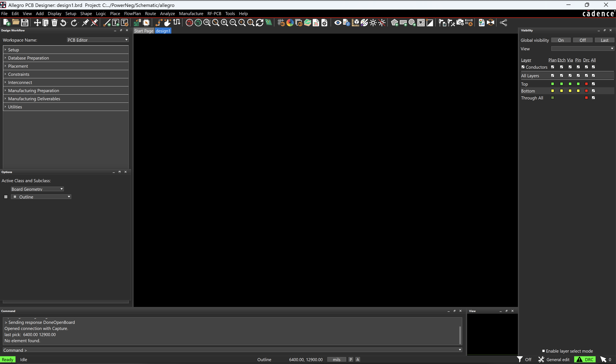Open the Route menu
Viewport: 616px width, 364px height.
click(151, 13)
